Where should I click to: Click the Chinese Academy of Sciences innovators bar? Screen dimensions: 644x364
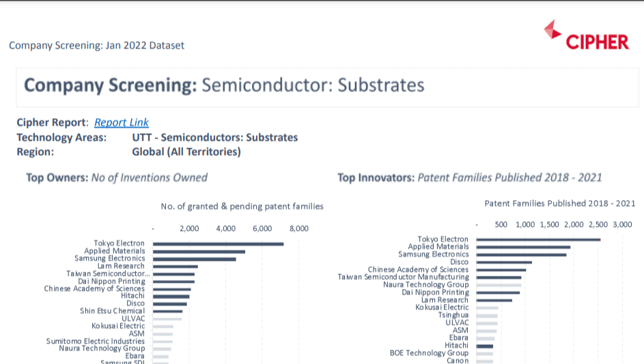[501, 270]
